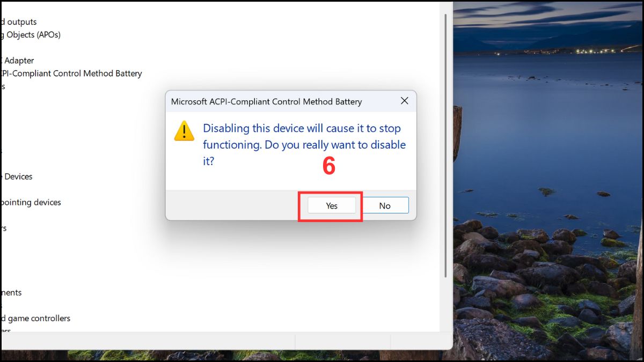Click the disable warning message text
The width and height of the screenshot is (644, 362).
304,144
